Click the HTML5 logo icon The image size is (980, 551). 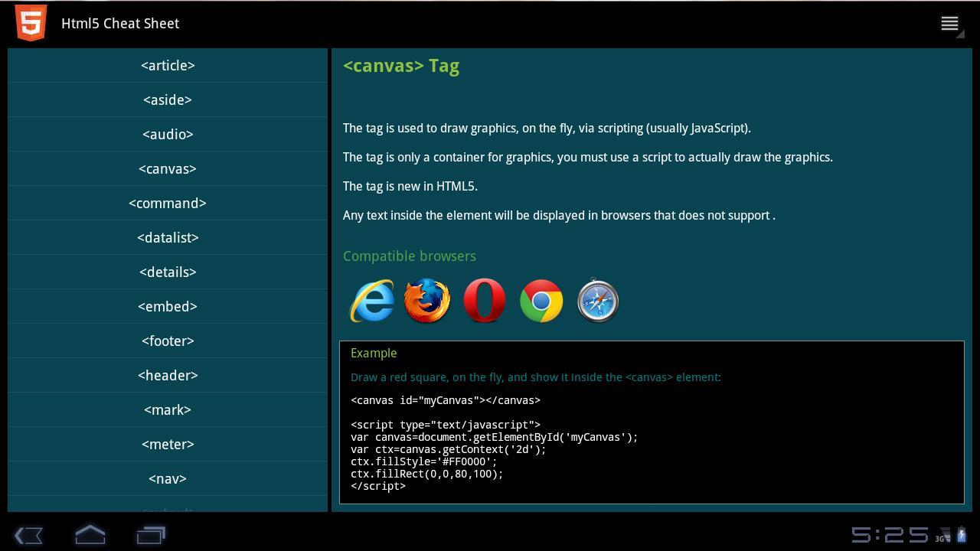[31, 23]
